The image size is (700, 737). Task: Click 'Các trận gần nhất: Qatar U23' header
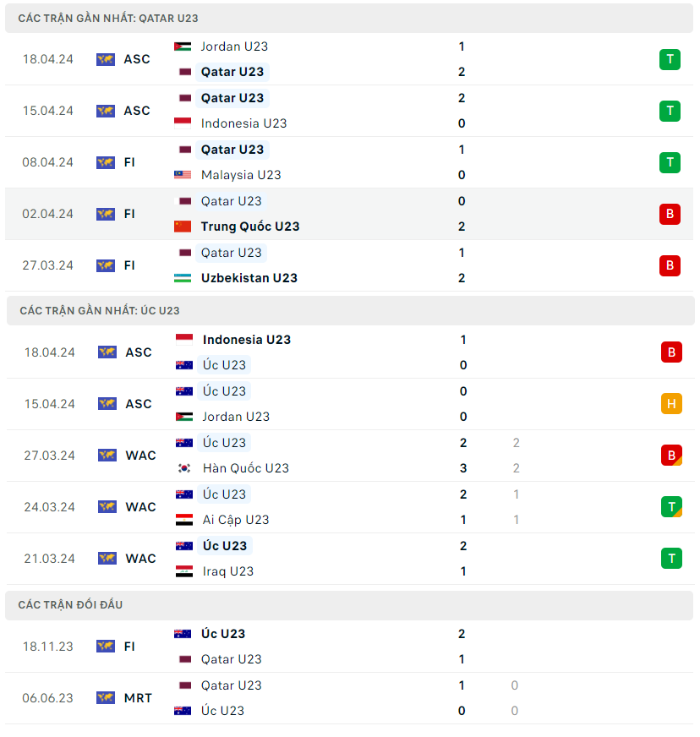click(x=108, y=18)
